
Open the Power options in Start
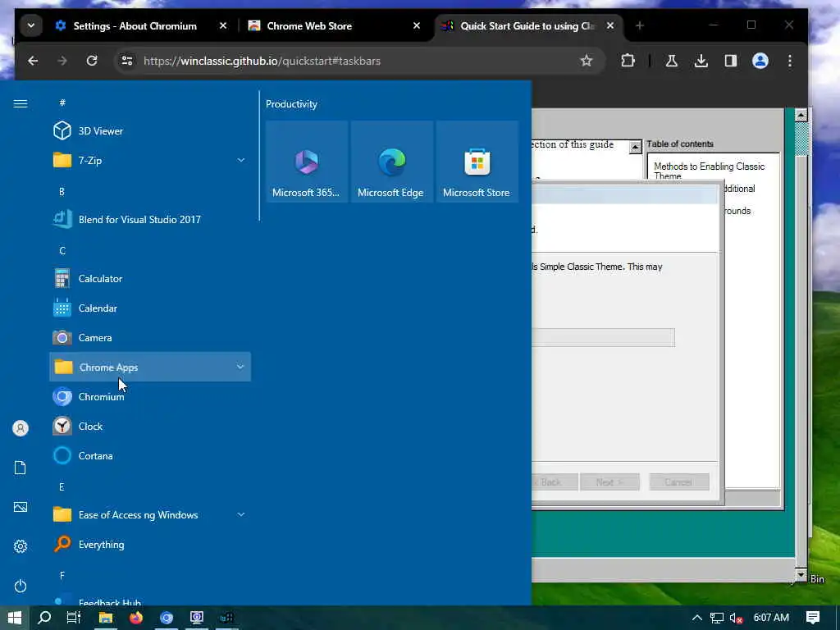coord(21,586)
